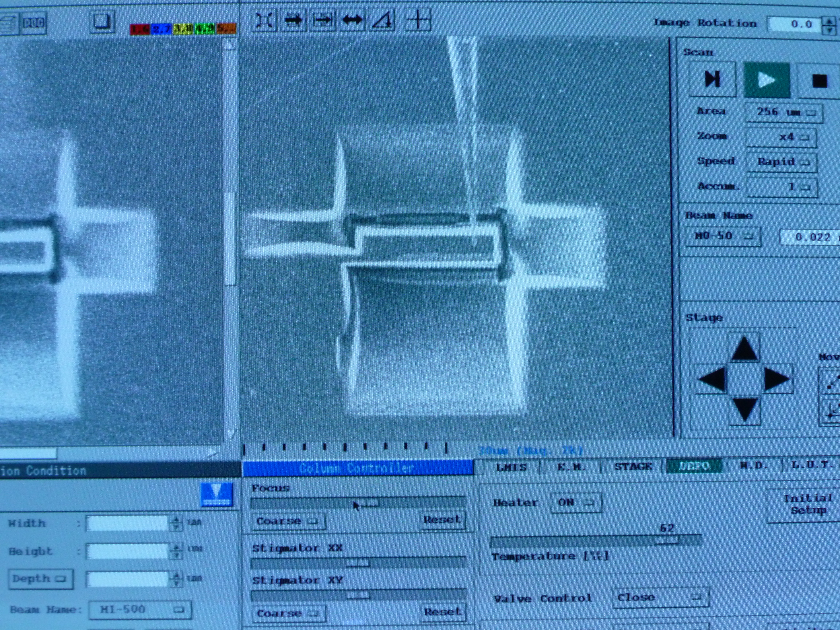Open the Valve Control Close dropdown
The width and height of the screenshot is (840, 630).
(x=660, y=597)
